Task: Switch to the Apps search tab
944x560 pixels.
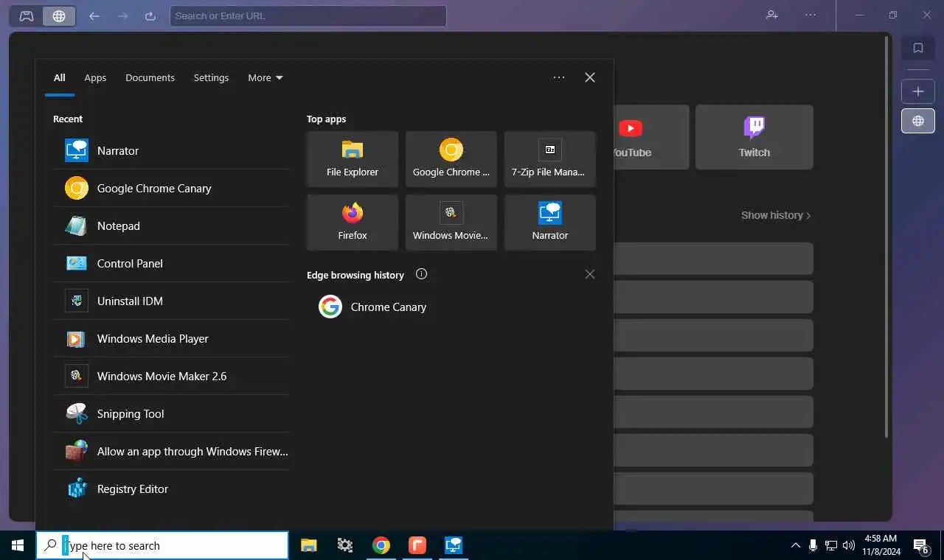Action: pos(95,77)
